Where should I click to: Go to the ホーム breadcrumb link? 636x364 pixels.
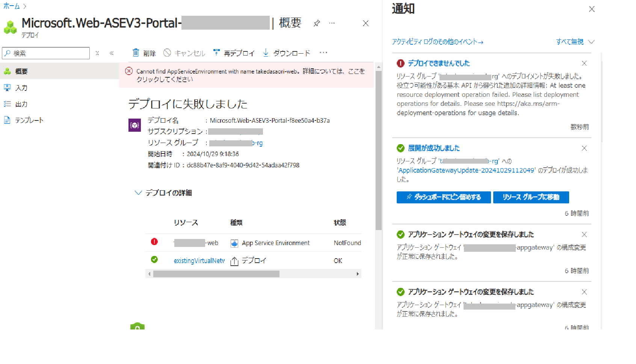tap(11, 6)
